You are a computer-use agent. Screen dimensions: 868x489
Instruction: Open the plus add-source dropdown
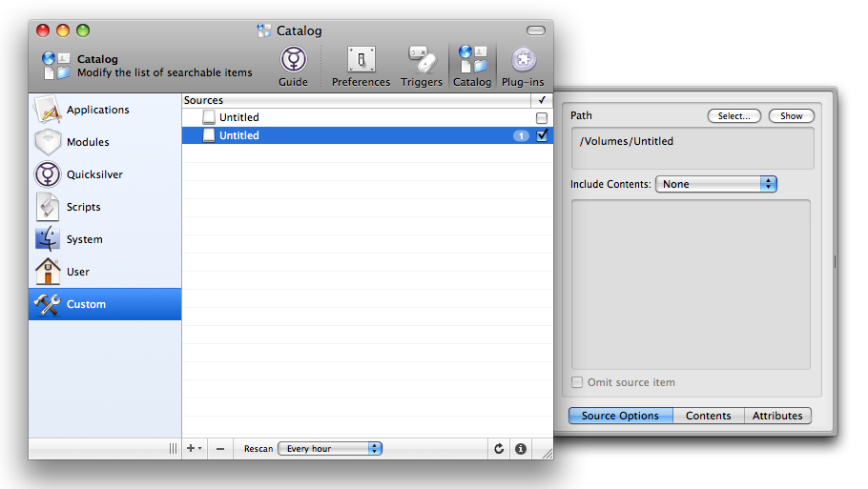click(194, 449)
